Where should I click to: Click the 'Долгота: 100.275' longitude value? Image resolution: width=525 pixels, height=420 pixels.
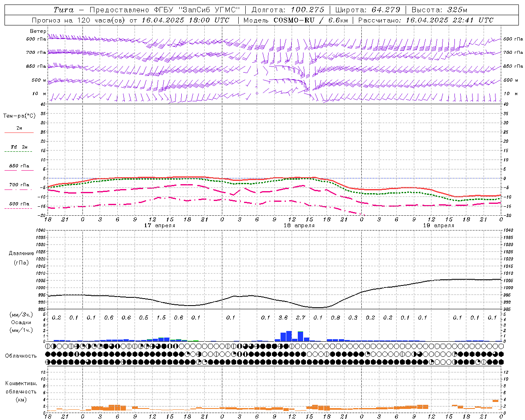pos(288,10)
